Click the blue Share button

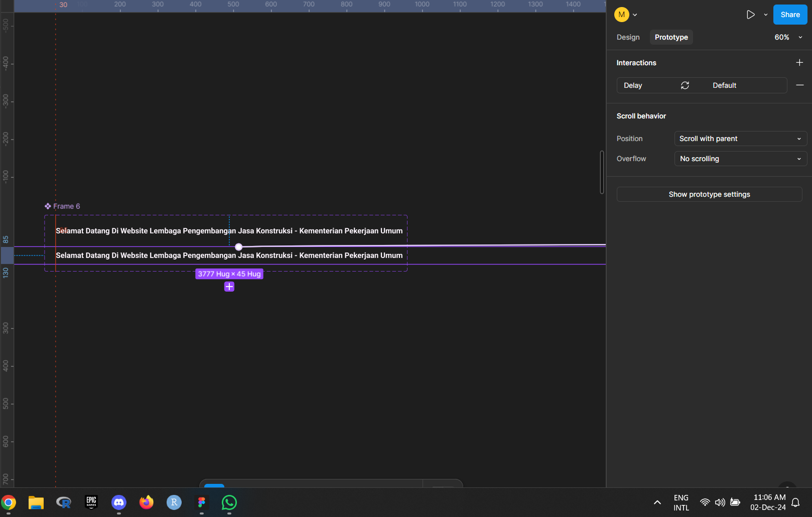coord(790,15)
